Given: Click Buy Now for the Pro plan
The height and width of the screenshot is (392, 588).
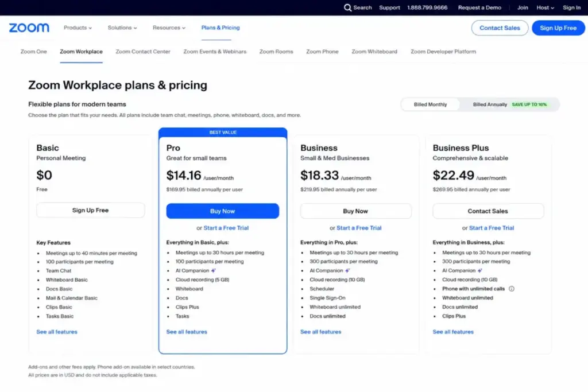Looking at the screenshot, I should 222,211.
